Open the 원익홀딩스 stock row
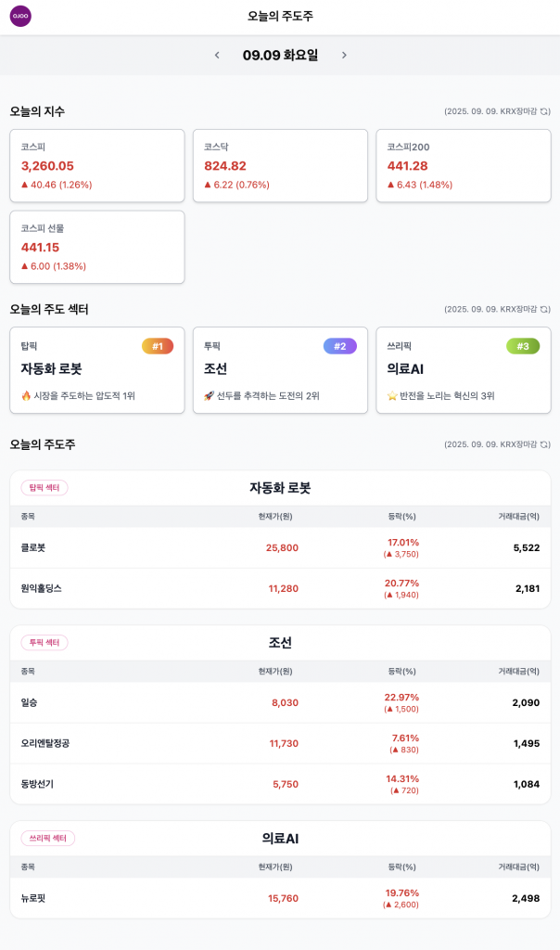The width and height of the screenshot is (560, 950). (280, 588)
